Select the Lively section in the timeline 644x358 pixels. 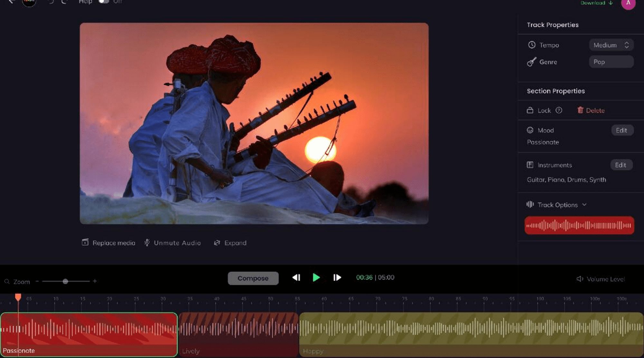coord(238,332)
